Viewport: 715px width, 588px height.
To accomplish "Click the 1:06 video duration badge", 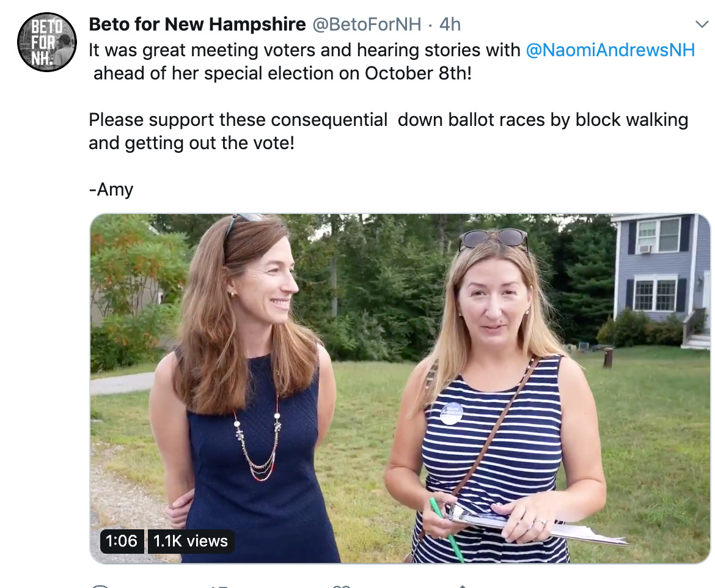I will pyautogui.click(x=121, y=541).
